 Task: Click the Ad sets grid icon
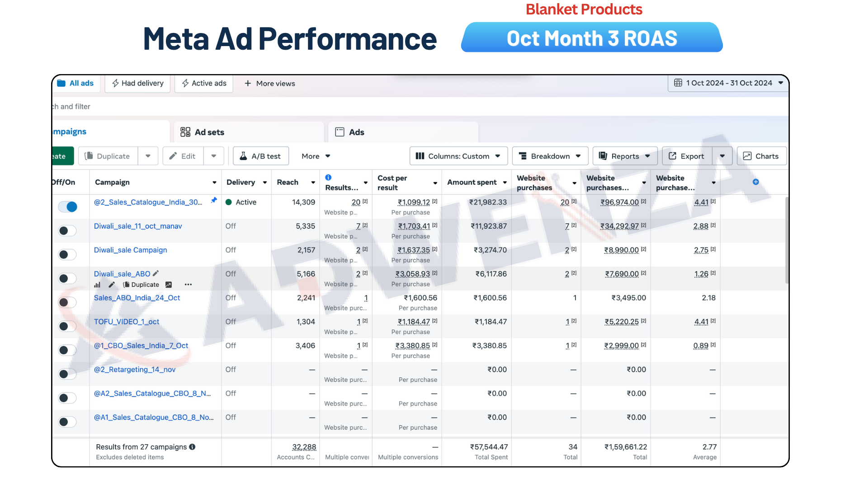coord(185,132)
